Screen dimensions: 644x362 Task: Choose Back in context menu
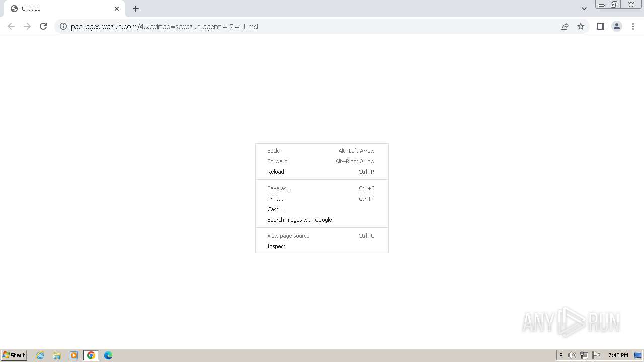coord(322,151)
